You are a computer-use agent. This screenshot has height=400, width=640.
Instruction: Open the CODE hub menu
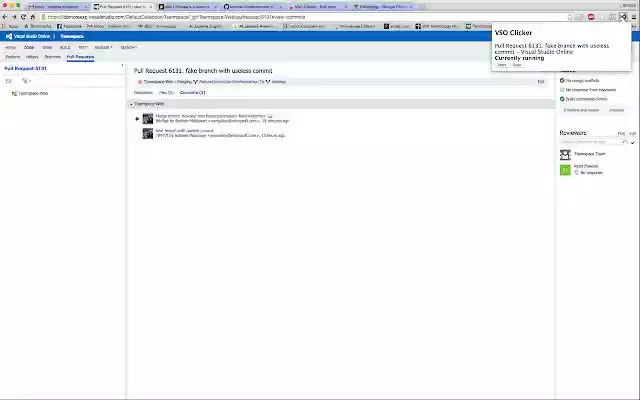[x=29, y=47]
